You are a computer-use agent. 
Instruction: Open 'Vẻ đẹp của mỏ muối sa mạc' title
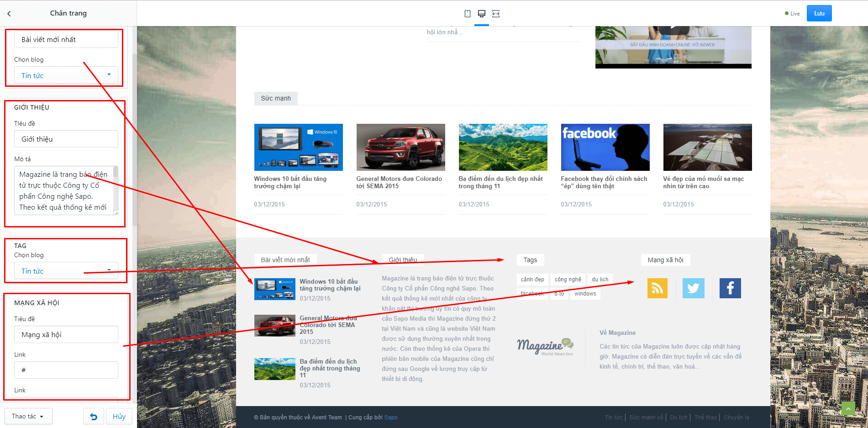pyautogui.click(x=704, y=182)
